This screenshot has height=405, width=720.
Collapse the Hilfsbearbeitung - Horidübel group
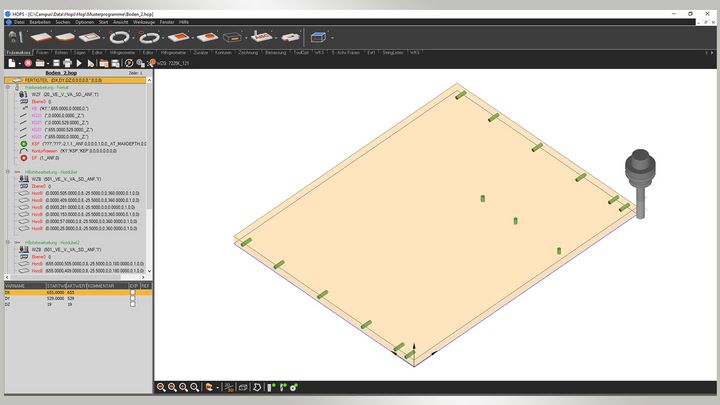tap(8, 171)
